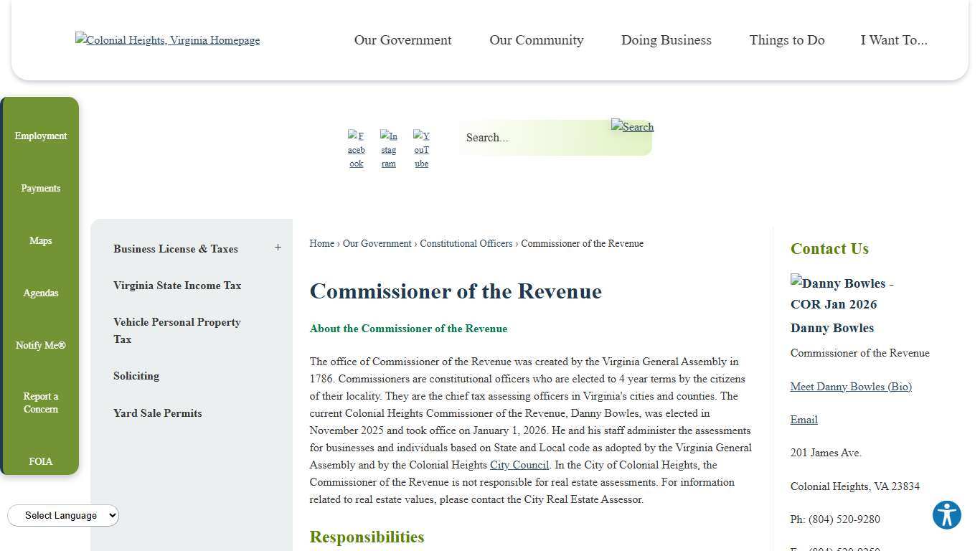Expand the Business License & Taxes section

pos(278,248)
